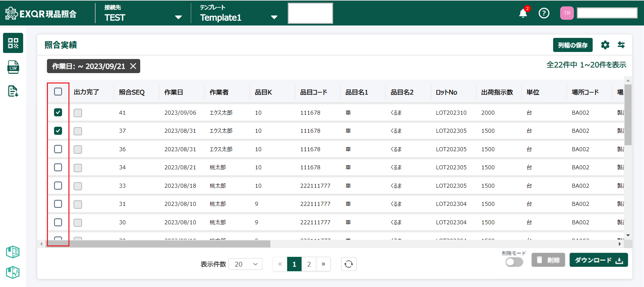
Task: Open the notification bell icon
Action: tap(523, 13)
